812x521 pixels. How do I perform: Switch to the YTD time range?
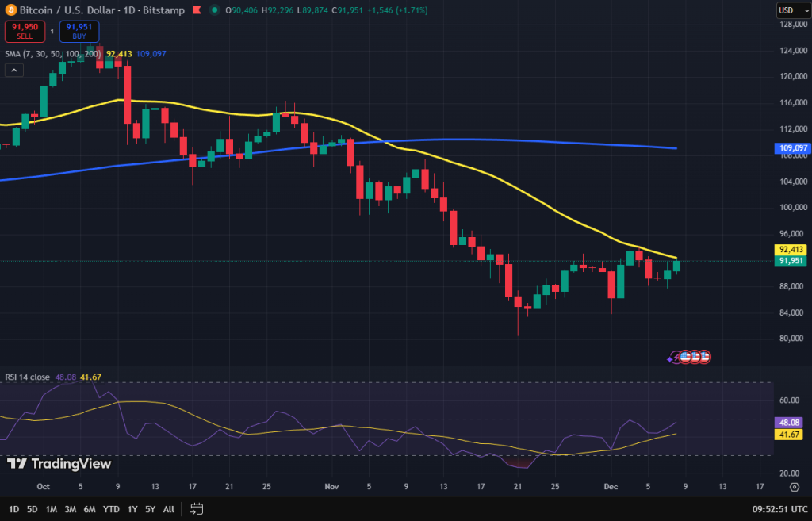(111, 509)
